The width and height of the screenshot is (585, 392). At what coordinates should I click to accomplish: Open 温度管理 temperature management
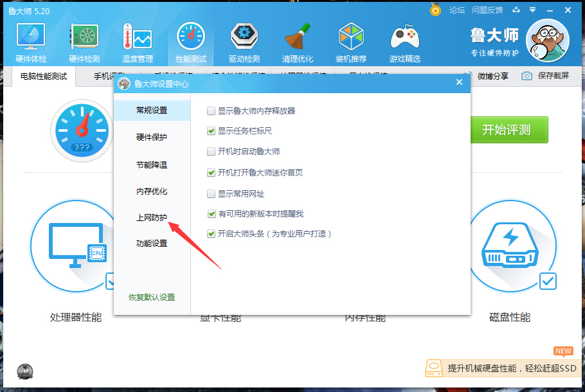(x=138, y=41)
